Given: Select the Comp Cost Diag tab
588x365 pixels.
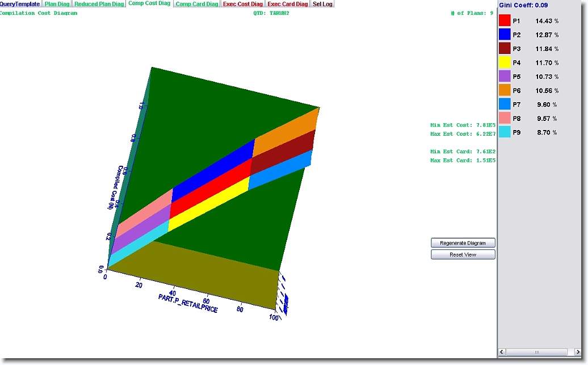Looking at the screenshot, I should 149,4.
